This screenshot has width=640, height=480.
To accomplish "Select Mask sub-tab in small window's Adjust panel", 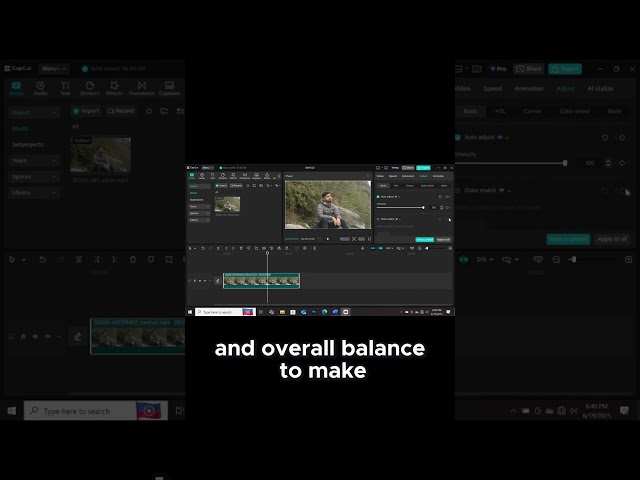I will [444, 186].
